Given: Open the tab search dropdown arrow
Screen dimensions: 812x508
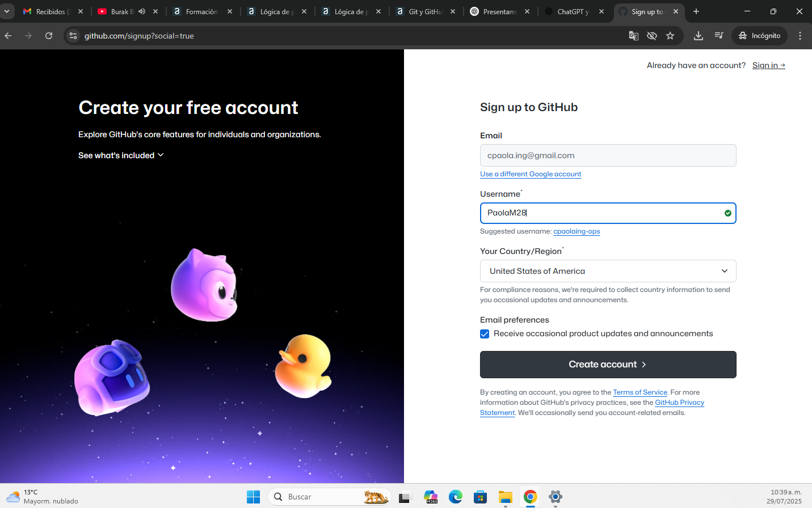Looking at the screenshot, I should (x=7, y=11).
